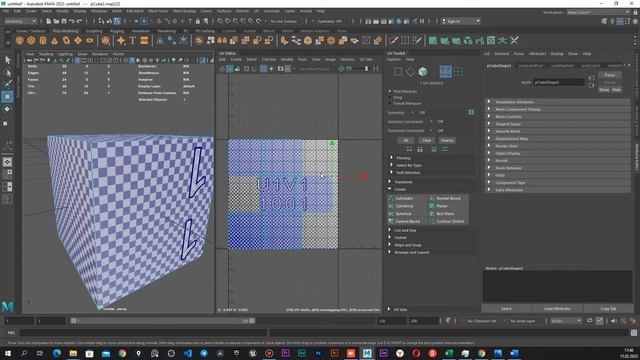This screenshot has width=640, height=360.
Task: Create a polygon cube from the shelf
Action: click(x=31, y=40)
